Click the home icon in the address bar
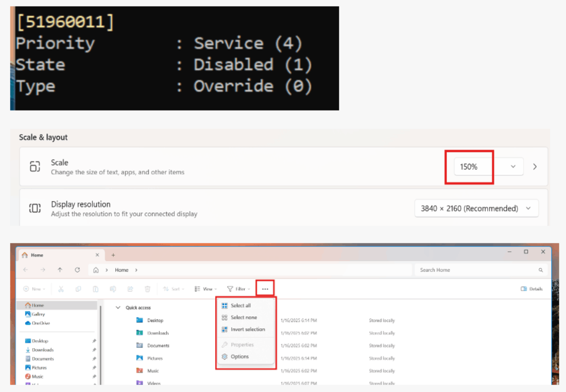 tap(96, 270)
